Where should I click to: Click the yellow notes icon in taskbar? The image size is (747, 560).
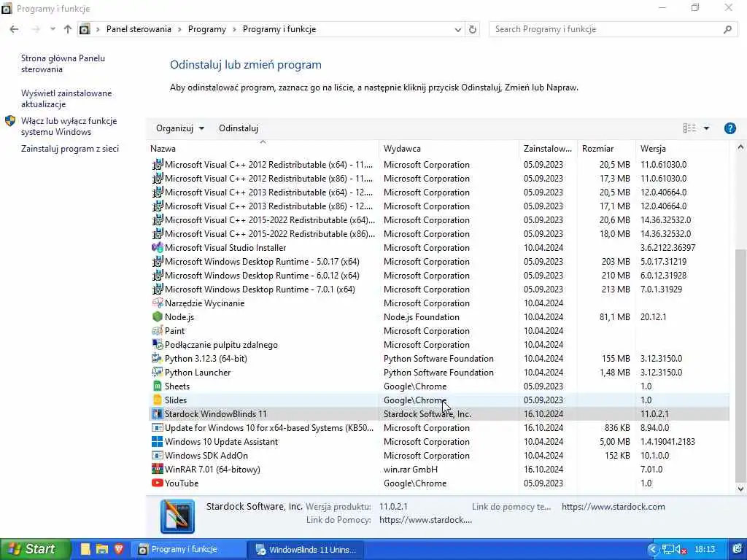(x=85, y=549)
